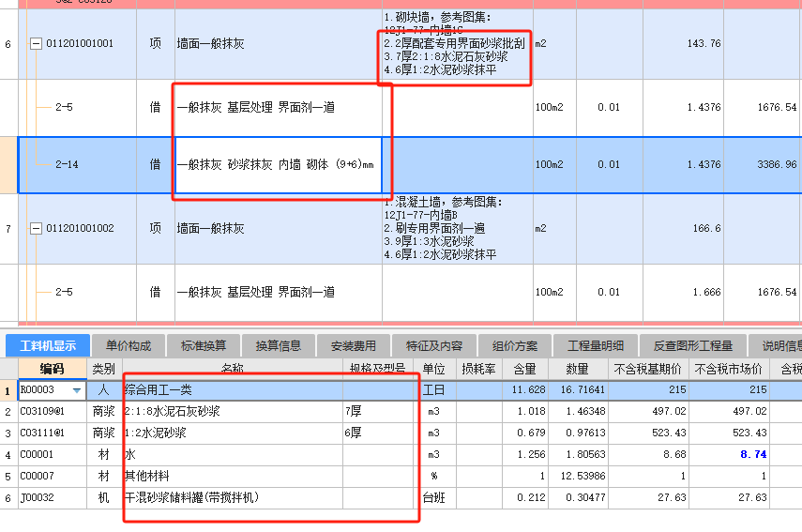This screenshot has width=802, height=532.
Task: Click the 台班 unit cell
Action: click(434, 497)
